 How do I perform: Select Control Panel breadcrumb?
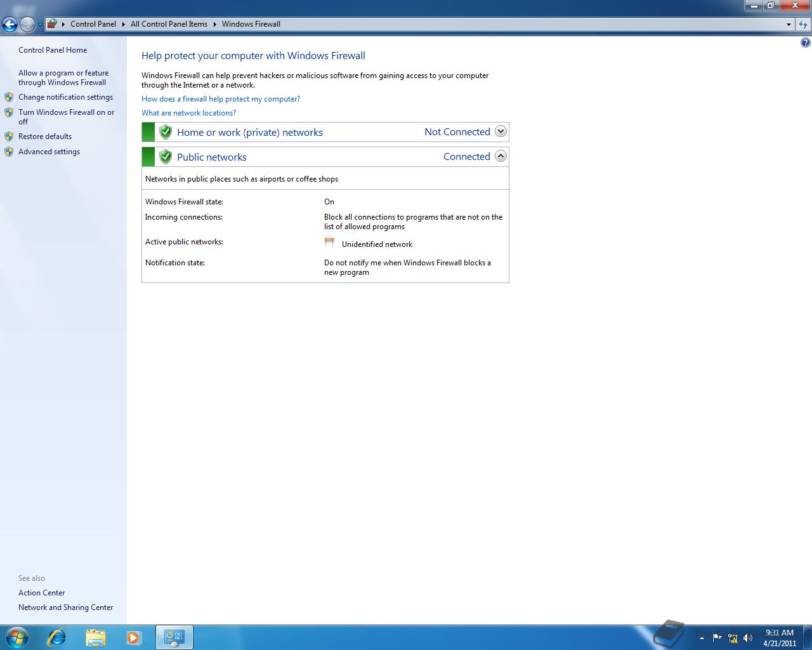click(x=93, y=24)
